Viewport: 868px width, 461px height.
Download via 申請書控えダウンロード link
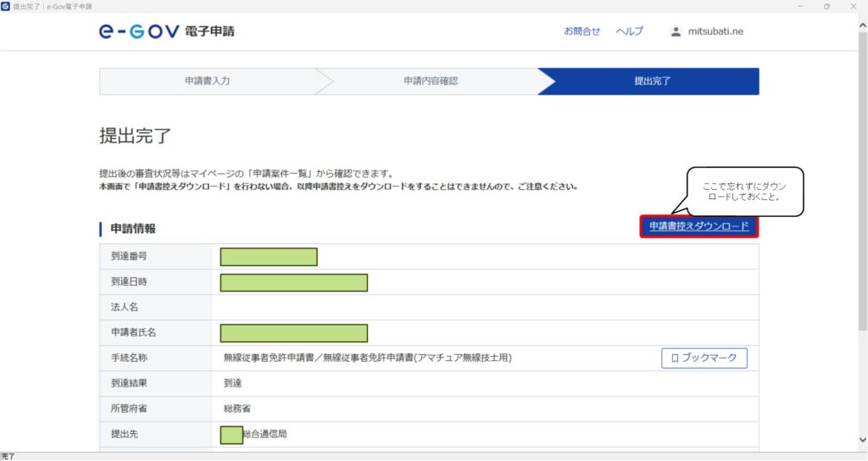[698, 226]
